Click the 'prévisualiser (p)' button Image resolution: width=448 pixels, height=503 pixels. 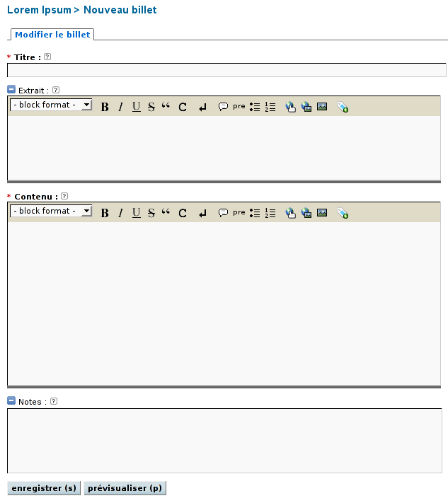(125, 488)
